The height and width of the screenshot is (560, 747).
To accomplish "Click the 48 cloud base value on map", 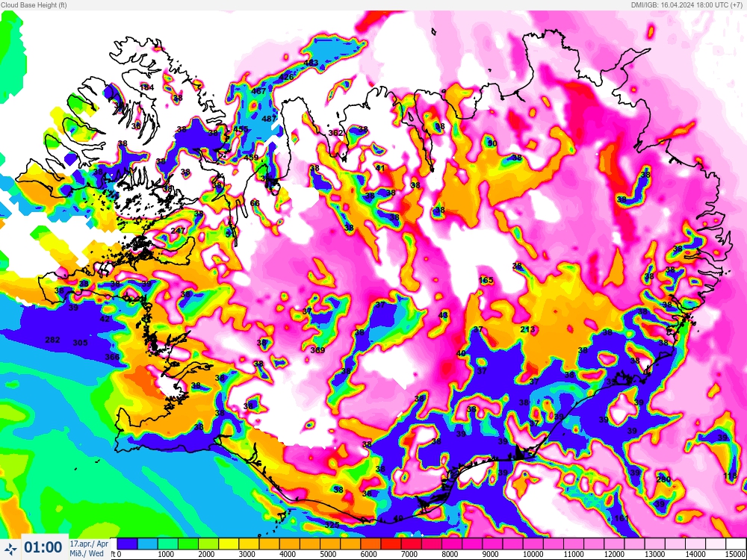I will coord(443,315).
